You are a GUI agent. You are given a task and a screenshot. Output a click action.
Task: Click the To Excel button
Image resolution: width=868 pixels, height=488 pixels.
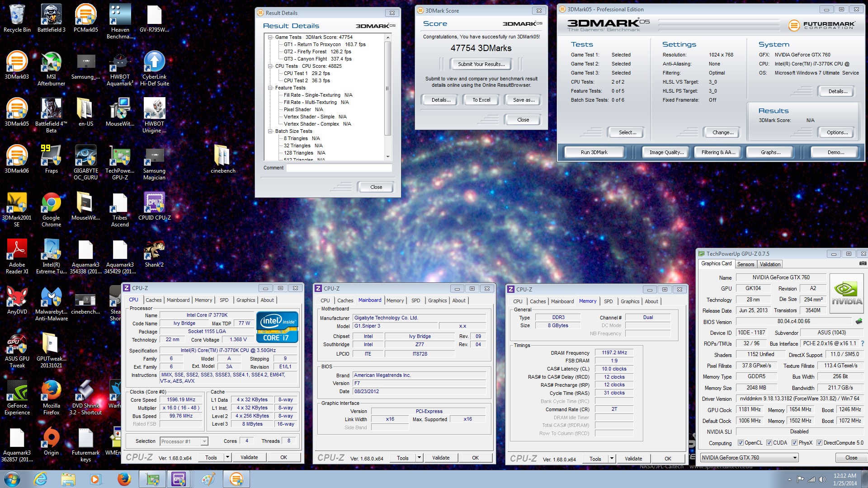click(481, 100)
